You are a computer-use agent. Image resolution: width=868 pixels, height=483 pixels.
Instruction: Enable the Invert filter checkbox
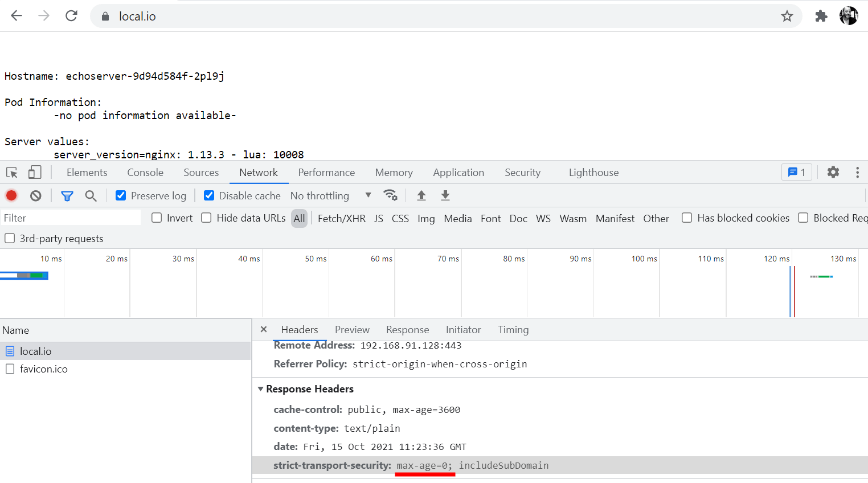pos(157,218)
